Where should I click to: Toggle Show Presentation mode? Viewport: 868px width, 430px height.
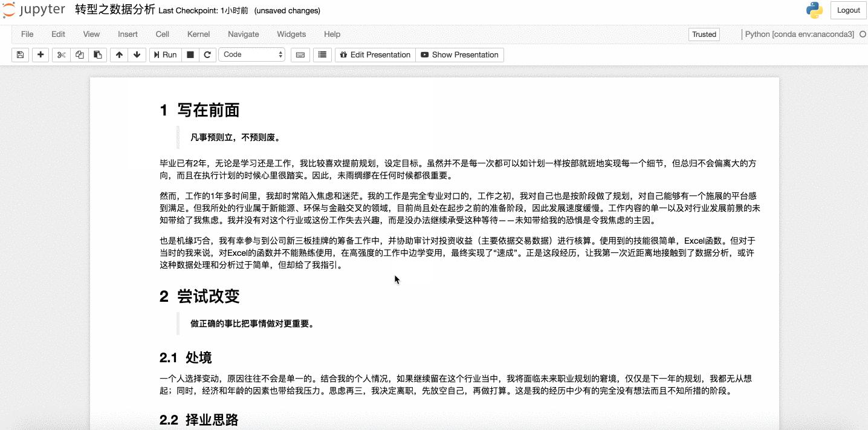coord(459,54)
